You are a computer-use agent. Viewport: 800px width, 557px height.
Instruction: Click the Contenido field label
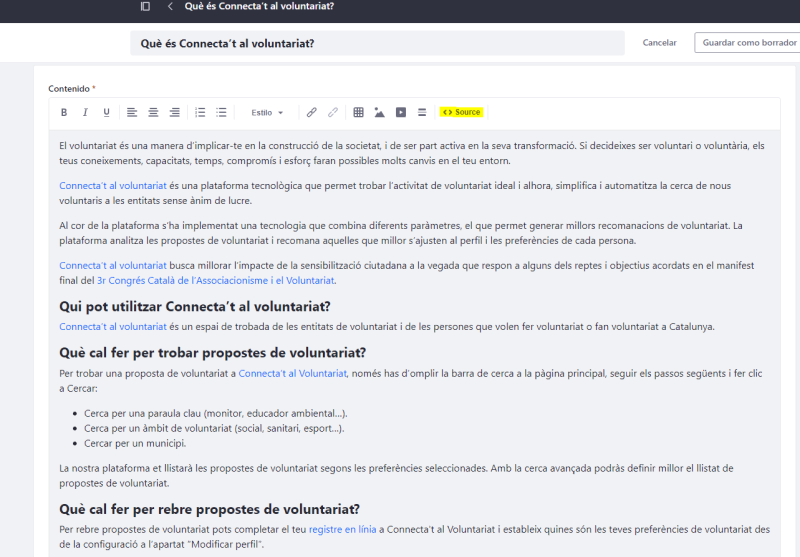point(69,89)
